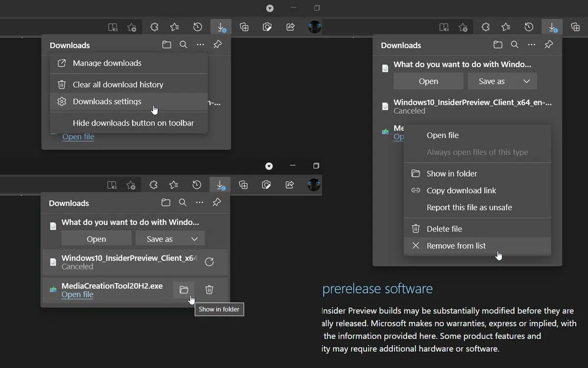
Task: Choose Remove from list in context menu
Action: pos(477,246)
